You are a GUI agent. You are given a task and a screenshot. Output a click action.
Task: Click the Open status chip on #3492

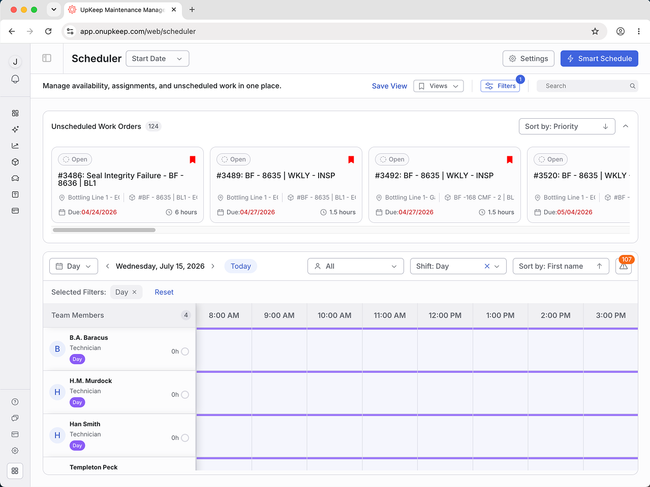pyautogui.click(x=392, y=159)
